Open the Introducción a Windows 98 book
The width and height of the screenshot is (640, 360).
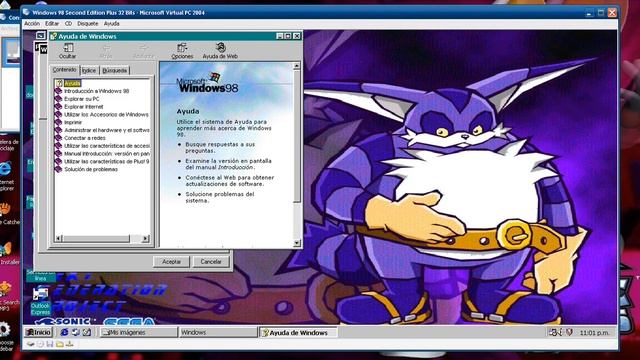click(97, 91)
